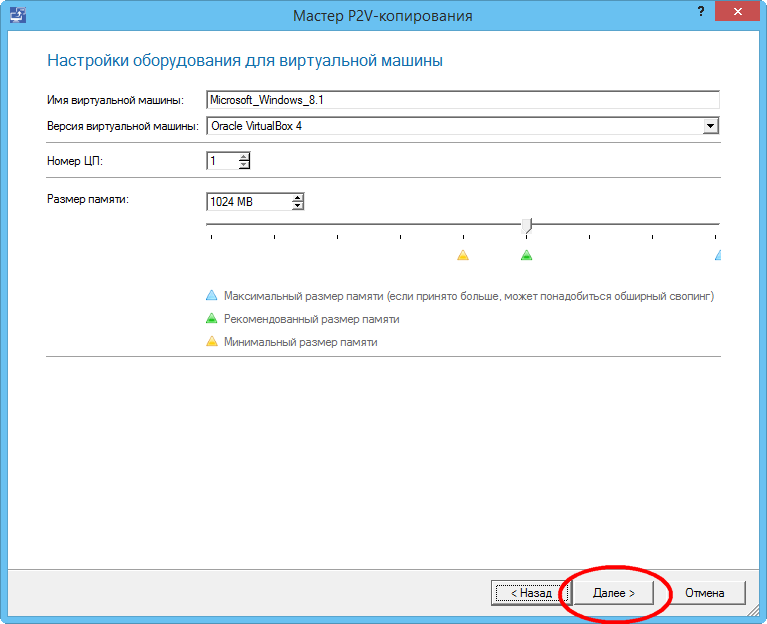The height and width of the screenshot is (624, 767).
Task: Click the green recommended memory marker under slider
Action: [x=526, y=255]
